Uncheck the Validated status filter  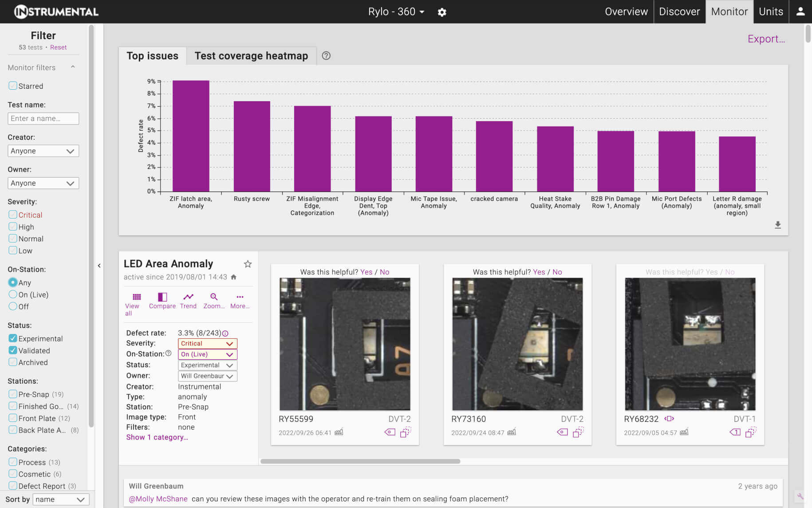13,350
